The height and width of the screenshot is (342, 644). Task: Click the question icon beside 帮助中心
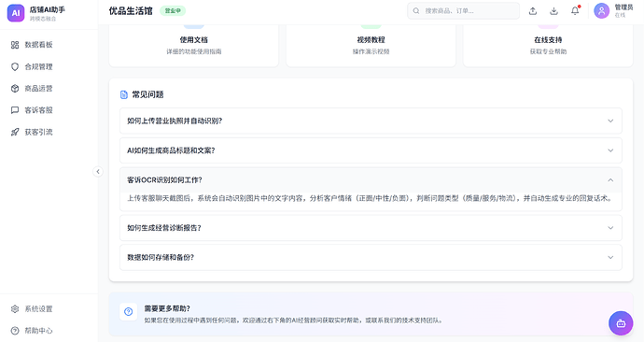coord(15,331)
